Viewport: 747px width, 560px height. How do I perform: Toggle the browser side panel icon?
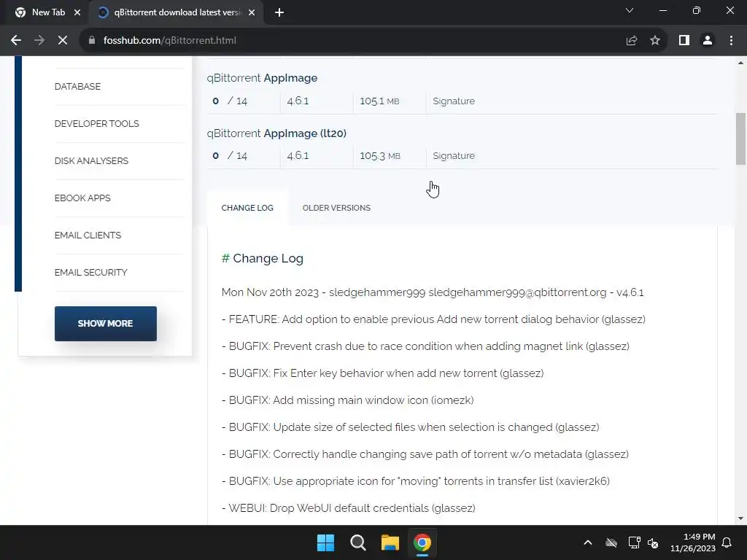click(x=684, y=41)
